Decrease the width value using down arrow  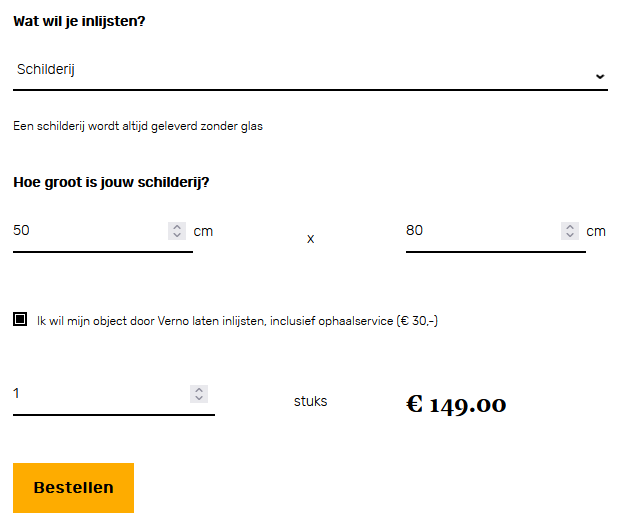pyautogui.click(x=177, y=236)
